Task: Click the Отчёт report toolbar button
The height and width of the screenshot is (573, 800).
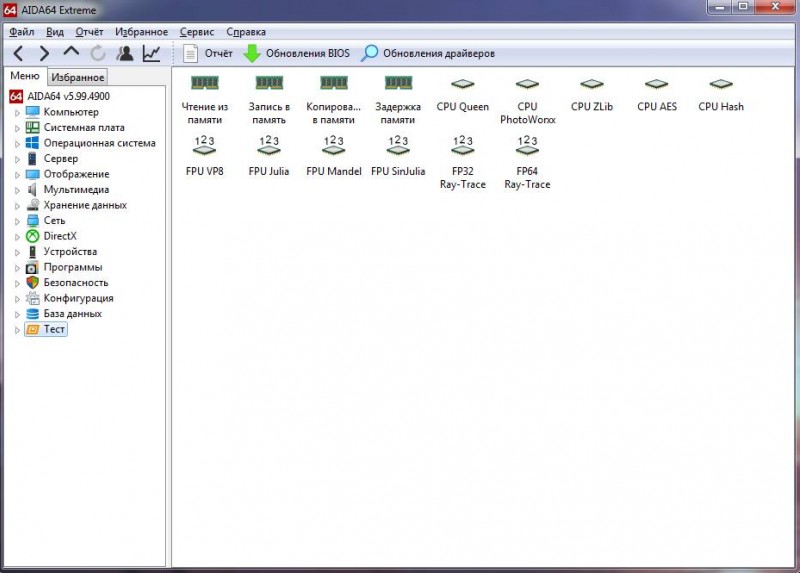Action: coord(208,53)
